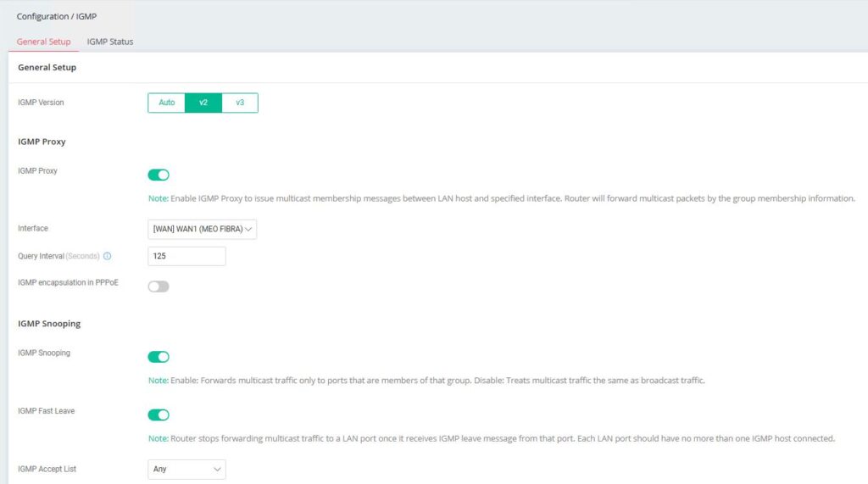Focus the Query Interval input field
The image size is (868, 484).
coord(186,256)
